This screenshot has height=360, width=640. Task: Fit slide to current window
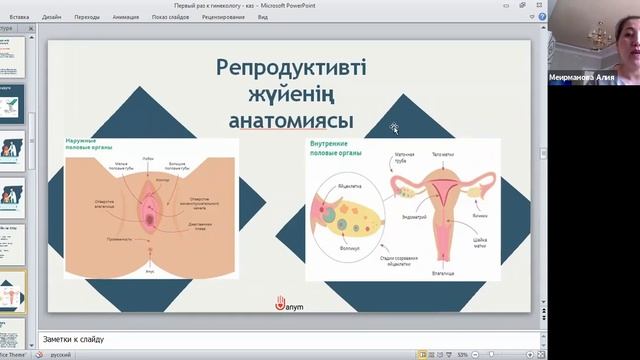pos(541,355)
